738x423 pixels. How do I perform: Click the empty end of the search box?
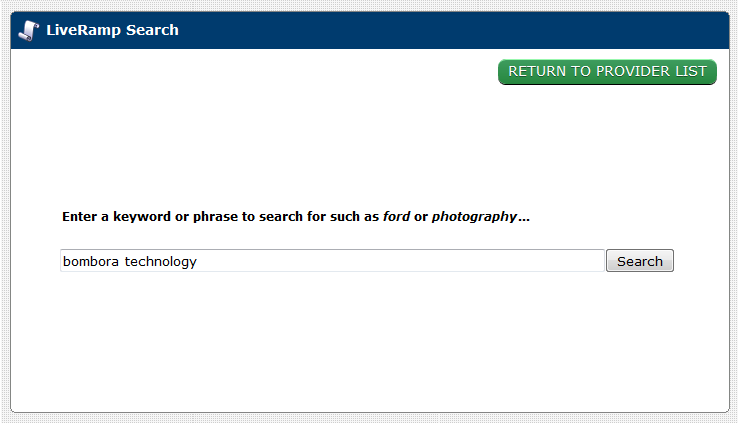pyautogui.click(x=400, y=261)
